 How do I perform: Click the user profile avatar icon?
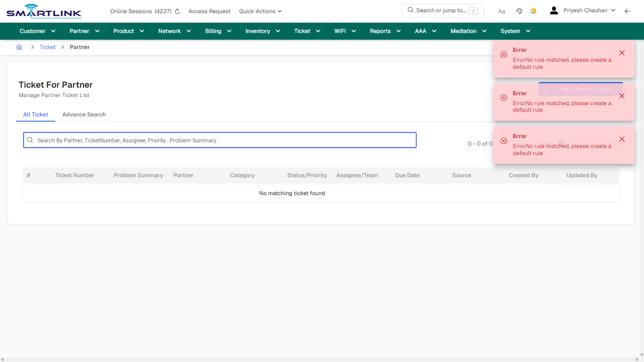click(553, 10)
